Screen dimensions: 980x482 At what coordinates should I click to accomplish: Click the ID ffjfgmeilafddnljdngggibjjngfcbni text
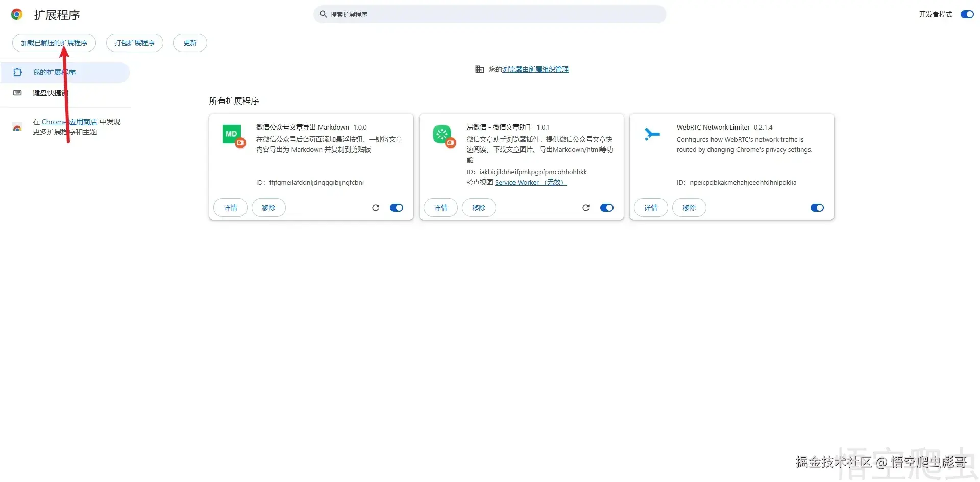coord(310,182)
